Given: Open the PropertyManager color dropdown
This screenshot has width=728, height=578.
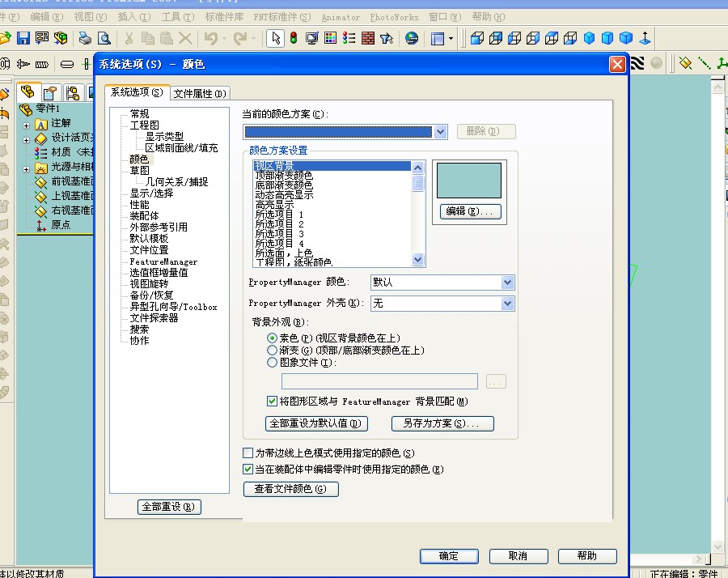Looking at the screenshot, I should coord(507,282).
